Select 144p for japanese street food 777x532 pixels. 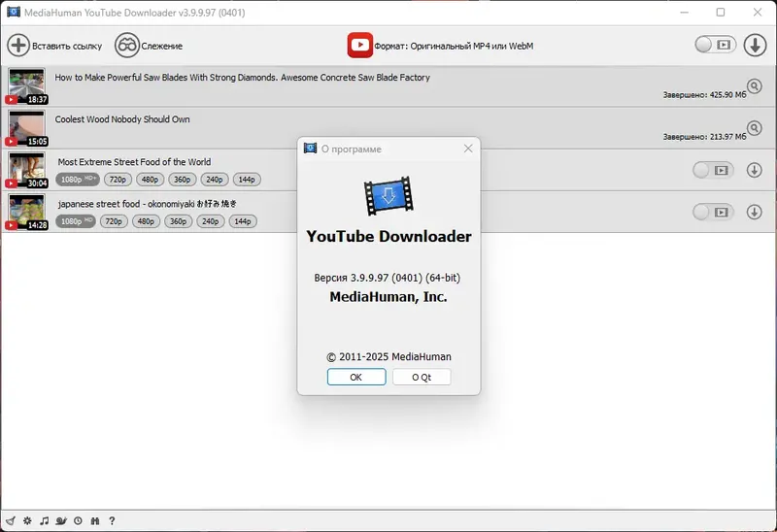243,221
